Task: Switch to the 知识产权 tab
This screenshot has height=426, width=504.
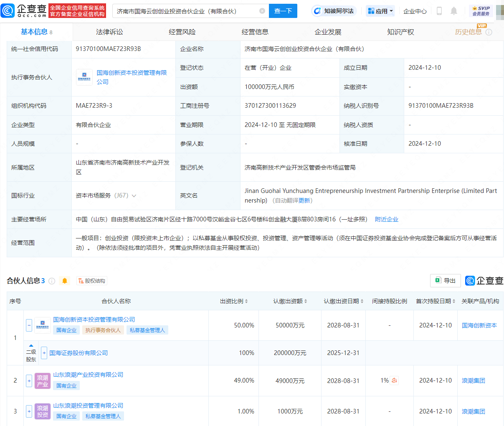Action: (400, 32)
